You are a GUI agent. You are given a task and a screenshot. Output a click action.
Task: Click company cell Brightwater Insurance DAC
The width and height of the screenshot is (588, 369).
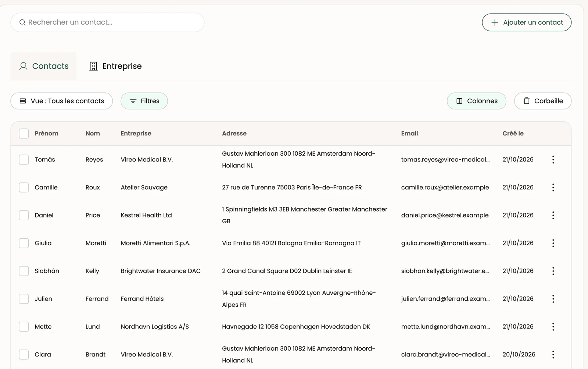click(x=161, y=271)
